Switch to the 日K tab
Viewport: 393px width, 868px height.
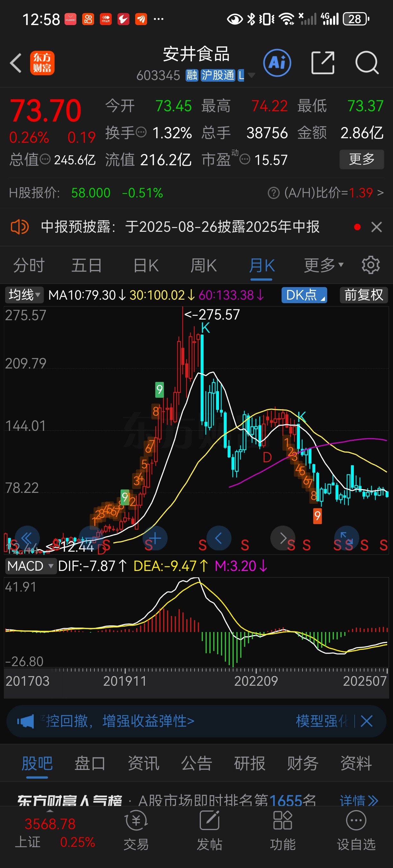pos(146,265)
